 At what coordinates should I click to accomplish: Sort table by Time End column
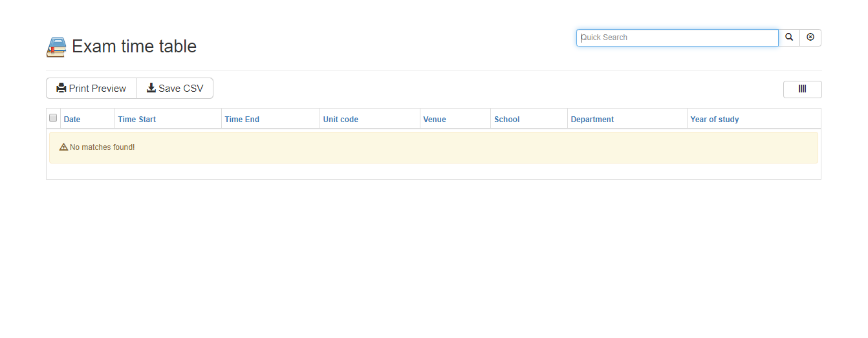242,120
